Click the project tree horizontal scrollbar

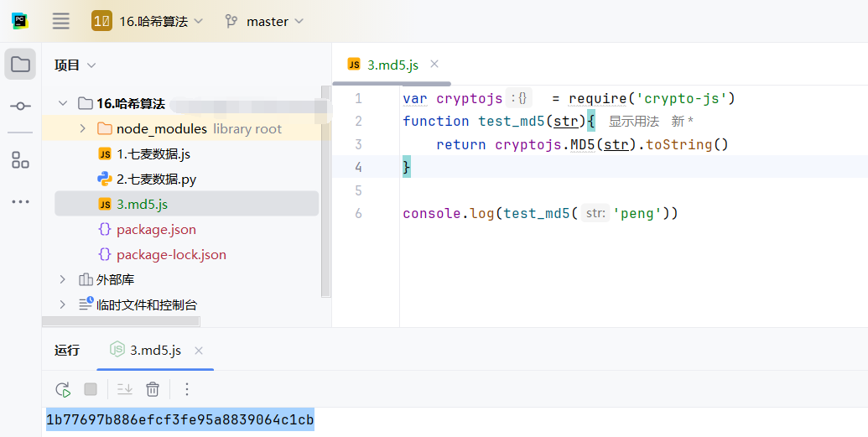(x=121, y=321)
